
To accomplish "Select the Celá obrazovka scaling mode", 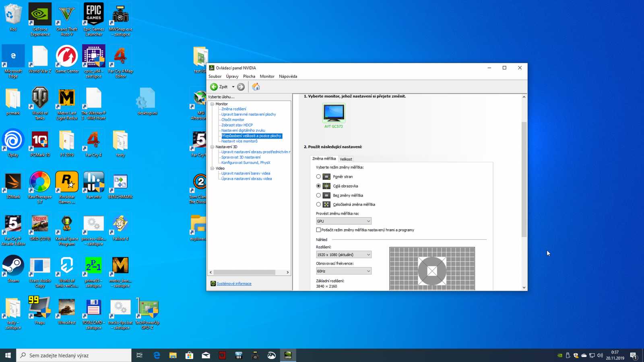I will tap(318, 186).
